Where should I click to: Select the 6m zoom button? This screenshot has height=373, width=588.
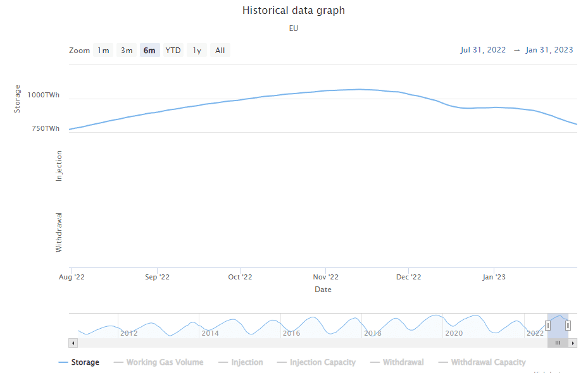(x=149, y=50)
